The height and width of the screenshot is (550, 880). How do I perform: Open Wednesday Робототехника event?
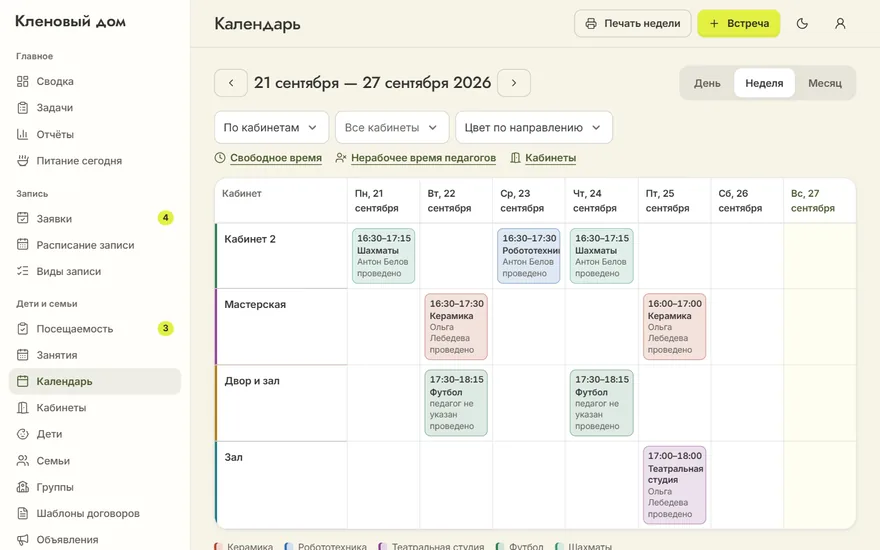[529, 255]
